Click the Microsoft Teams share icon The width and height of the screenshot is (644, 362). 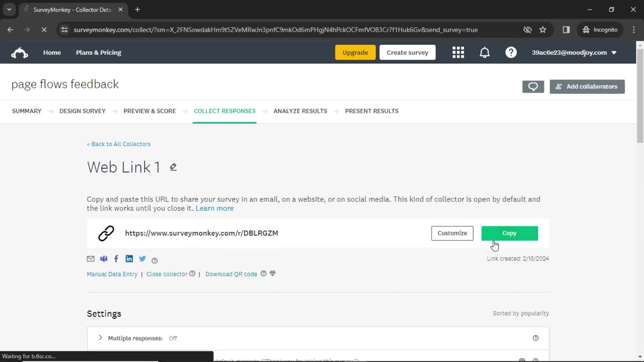point(103,258)
